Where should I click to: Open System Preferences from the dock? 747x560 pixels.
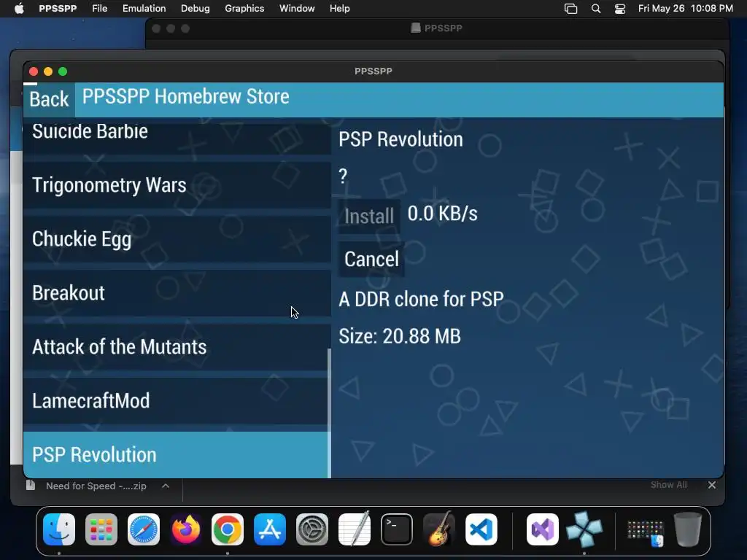pyautogui.click(x=312, y=529)
